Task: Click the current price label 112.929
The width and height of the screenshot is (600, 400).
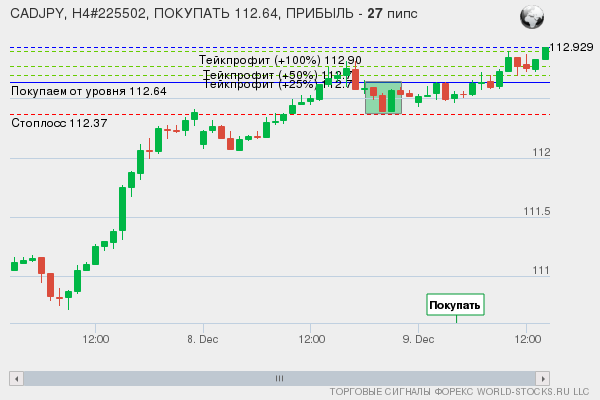Action: [571, 47]
